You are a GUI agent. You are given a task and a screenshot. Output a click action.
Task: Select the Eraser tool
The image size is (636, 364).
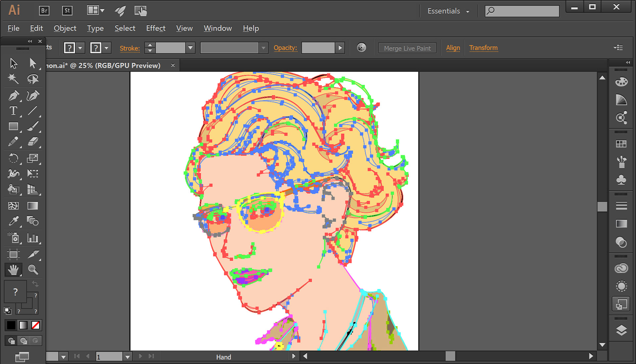click(x=33, y=142)
